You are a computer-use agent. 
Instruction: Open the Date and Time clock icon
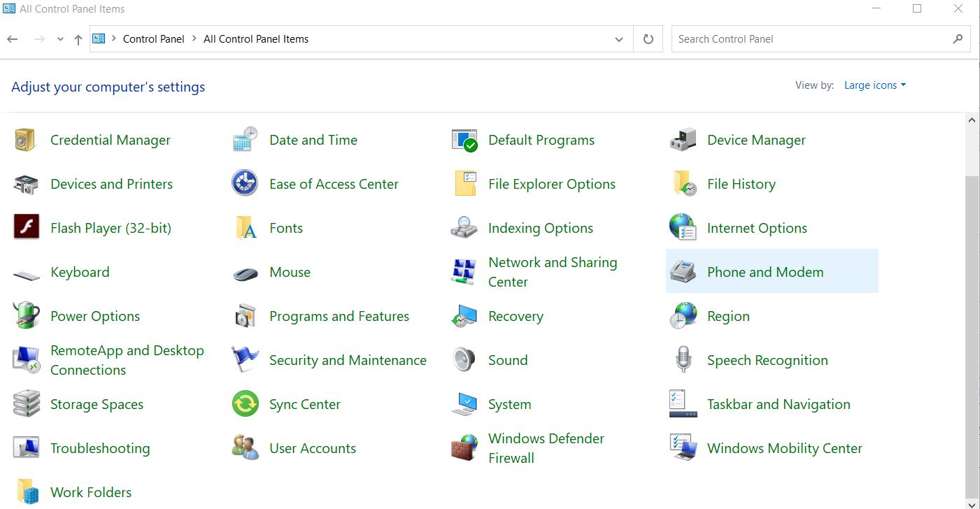[x=245, y=140]
